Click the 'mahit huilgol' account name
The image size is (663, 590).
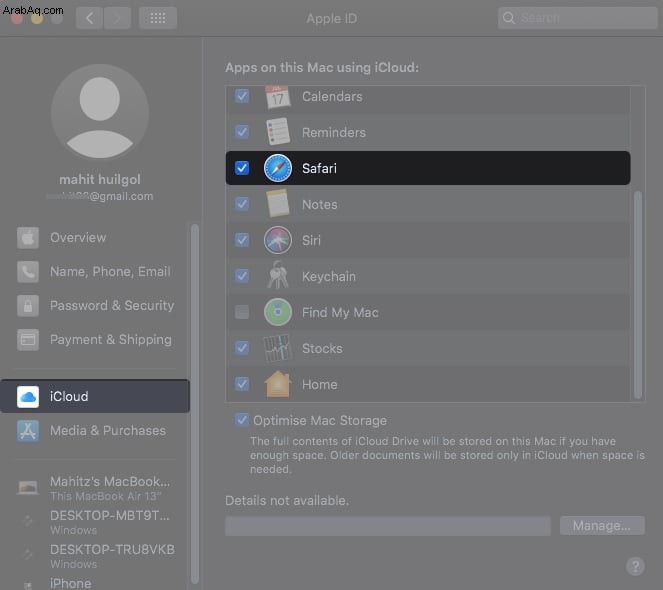(100, 179)
